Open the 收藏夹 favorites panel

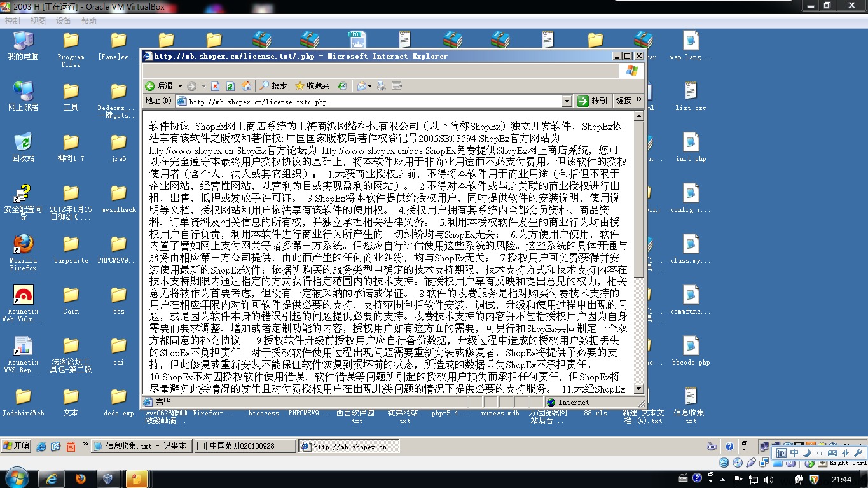(x=312, y=86)
